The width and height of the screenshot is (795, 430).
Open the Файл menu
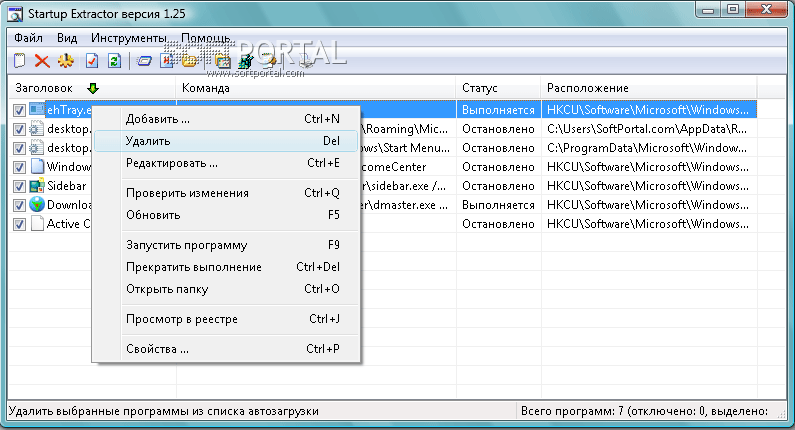28,38
